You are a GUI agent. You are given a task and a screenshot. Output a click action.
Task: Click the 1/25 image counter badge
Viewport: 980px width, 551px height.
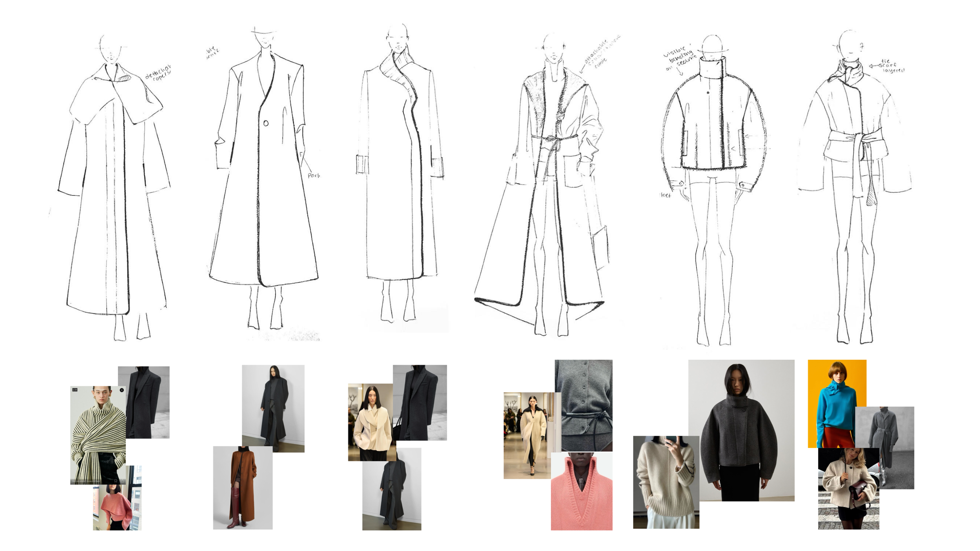(x=75, y=390)
